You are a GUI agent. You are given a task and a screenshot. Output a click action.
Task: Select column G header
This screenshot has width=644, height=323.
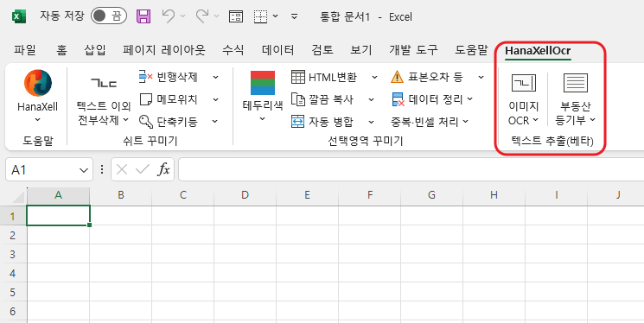(431, 195)
